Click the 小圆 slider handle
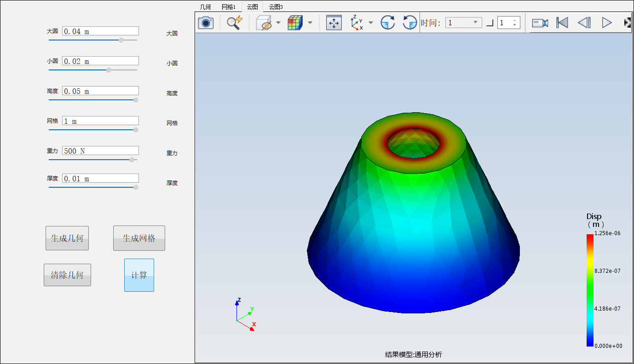634x364 pixels. (109, 70)
